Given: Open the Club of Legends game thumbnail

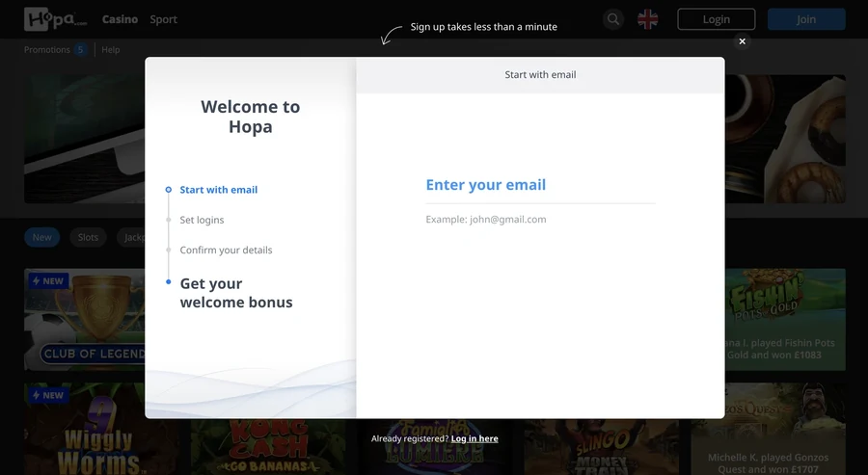Looking at the screenshot, I should click(84, 320).
